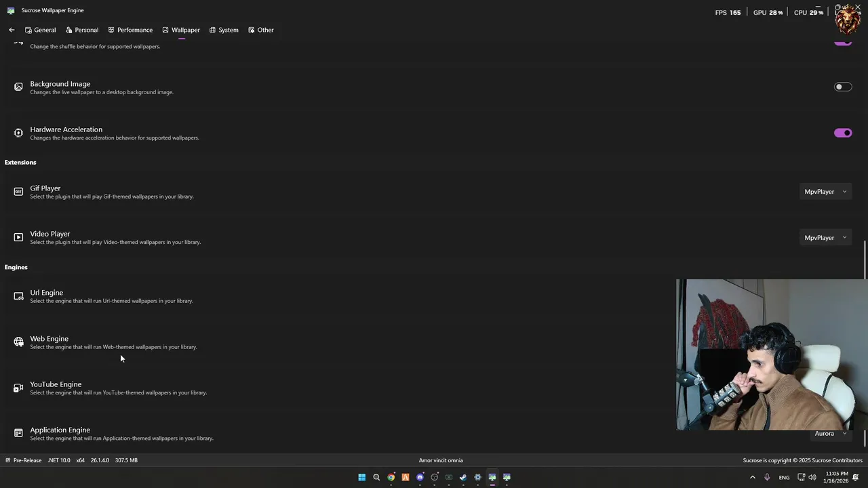Open the Windows Start menu
This screenshot has width=868, height=488.
tap(361, 477)
